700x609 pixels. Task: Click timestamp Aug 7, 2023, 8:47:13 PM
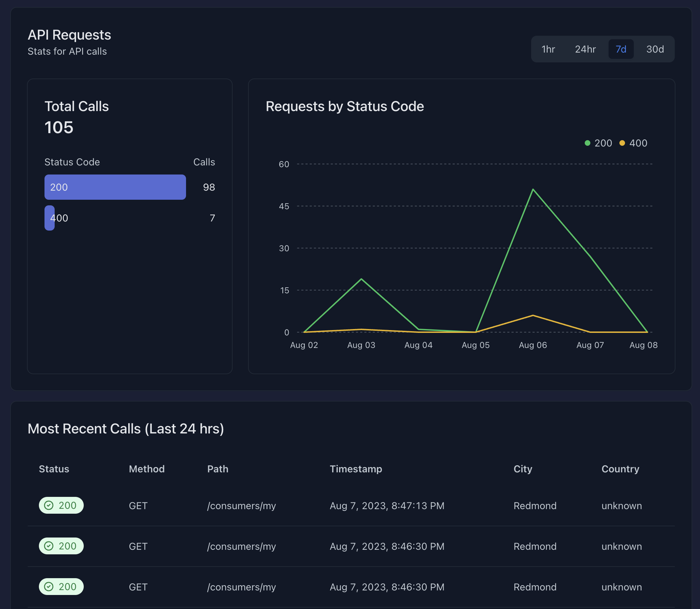click(387, 506)
